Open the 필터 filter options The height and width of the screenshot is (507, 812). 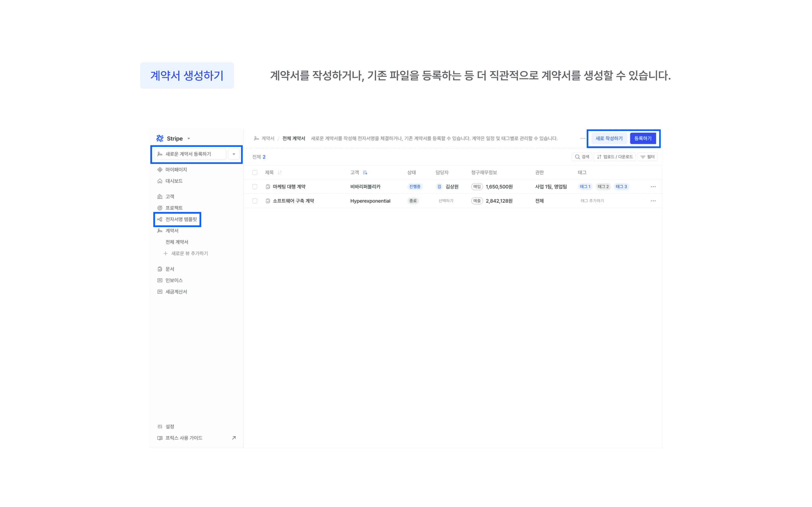[648, 157]
